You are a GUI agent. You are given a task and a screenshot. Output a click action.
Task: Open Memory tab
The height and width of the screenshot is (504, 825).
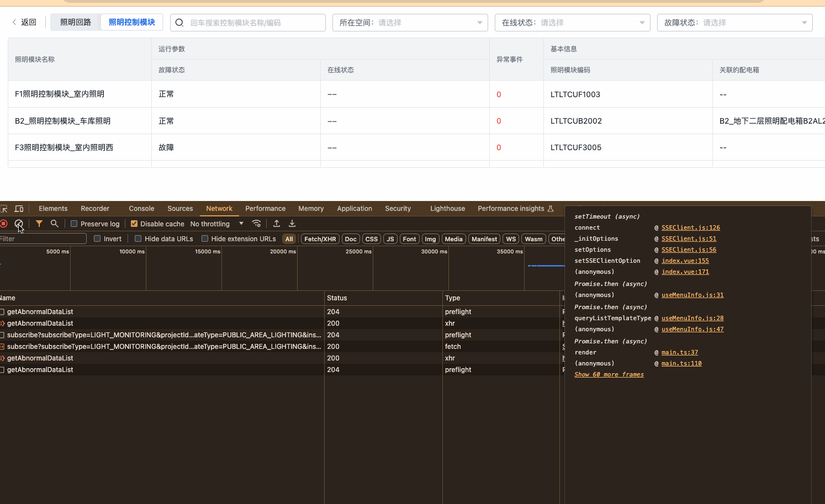[x=311, y=209]
